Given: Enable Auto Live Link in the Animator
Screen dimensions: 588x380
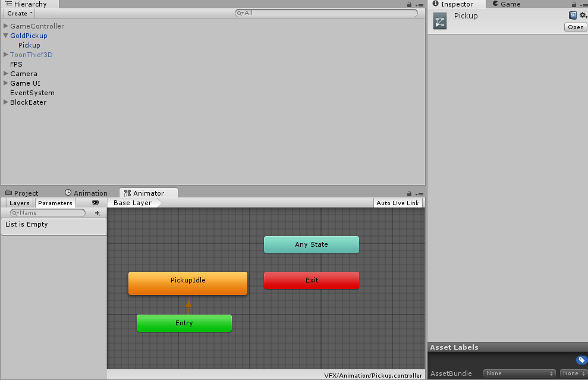Looking at the screenshot, I should [398, 203].
